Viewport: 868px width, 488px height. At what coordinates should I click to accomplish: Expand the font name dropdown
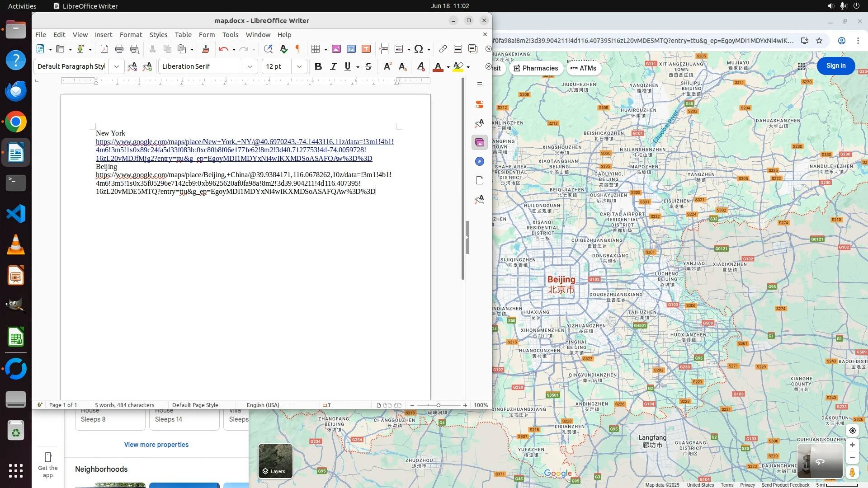[250, 67]
